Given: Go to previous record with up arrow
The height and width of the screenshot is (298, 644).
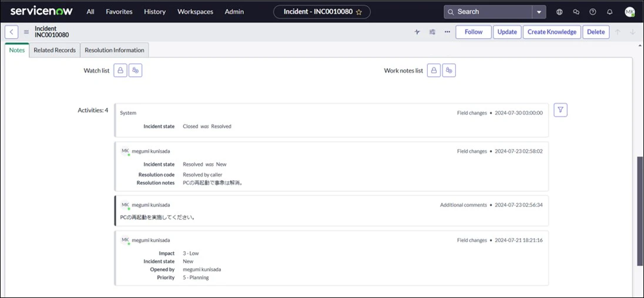Looking at the screenshot, I should 618,32.
